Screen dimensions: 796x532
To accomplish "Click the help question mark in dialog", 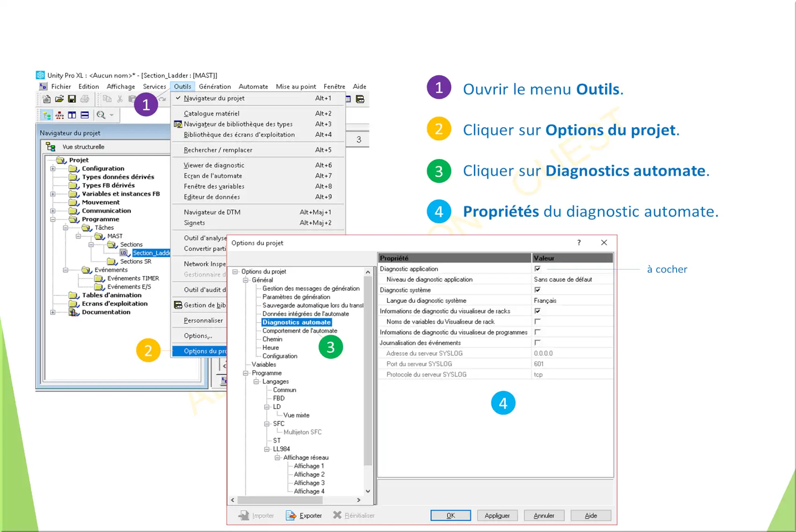I will click(x=579, y=242).
